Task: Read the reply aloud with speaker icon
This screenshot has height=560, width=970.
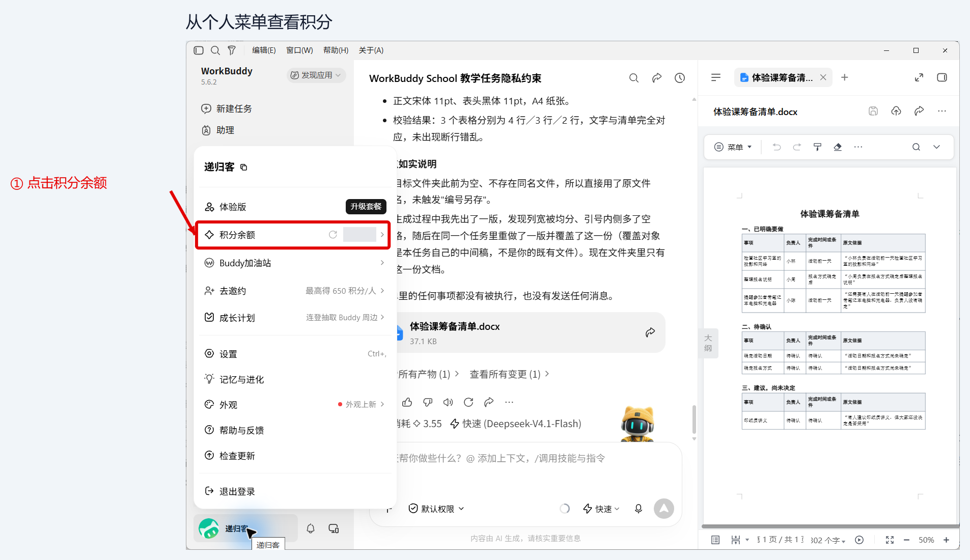Action: point(448,402)
